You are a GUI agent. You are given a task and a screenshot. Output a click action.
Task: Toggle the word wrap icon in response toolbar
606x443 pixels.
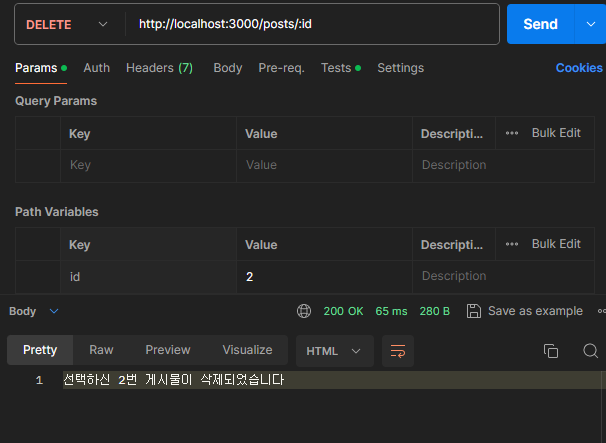tap(398, 351)
